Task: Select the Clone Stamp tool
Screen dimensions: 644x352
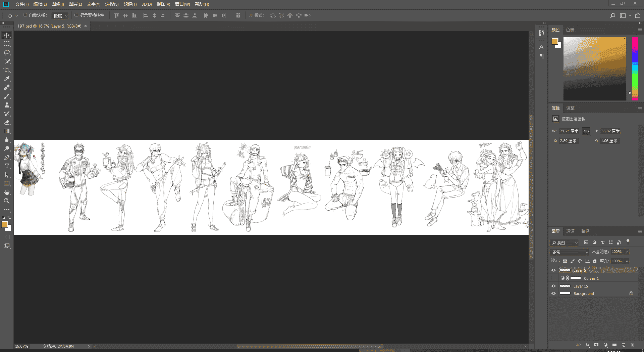Action: [7, 105]
